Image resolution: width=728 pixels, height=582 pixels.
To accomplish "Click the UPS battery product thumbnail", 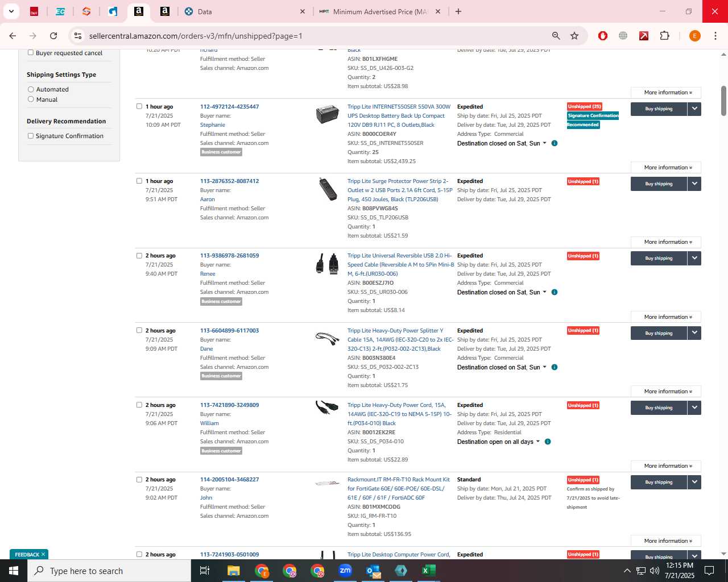I will 327,114.
